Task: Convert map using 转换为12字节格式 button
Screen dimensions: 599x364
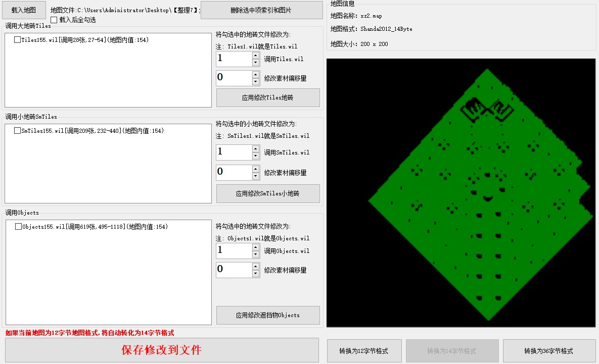Action: [x=364, y=351]
